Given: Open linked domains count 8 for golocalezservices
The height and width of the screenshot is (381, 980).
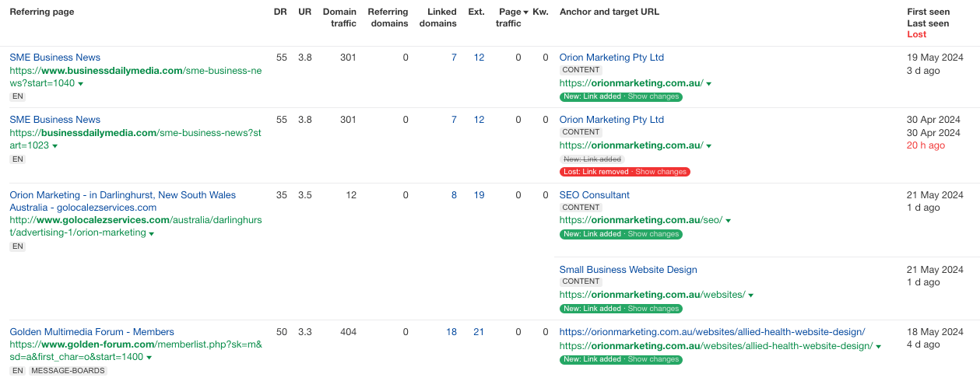Looking at the screenshot, I should click(x=454, y=195).
